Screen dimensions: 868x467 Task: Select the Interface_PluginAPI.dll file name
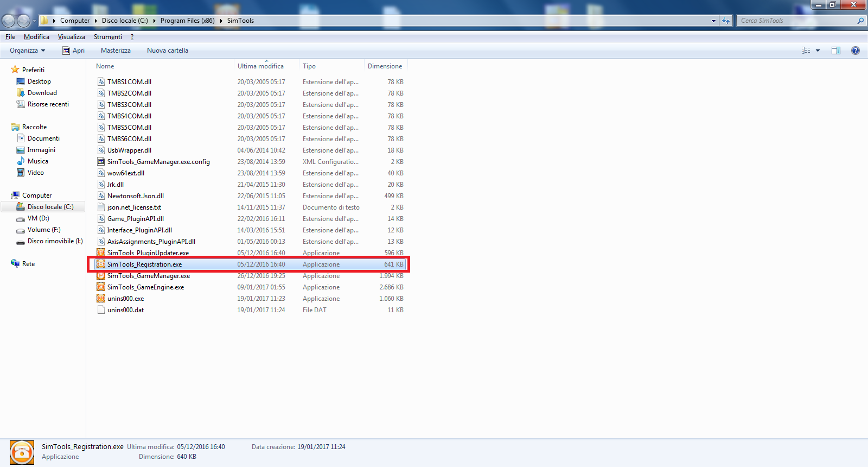click(x=139, y=230)
